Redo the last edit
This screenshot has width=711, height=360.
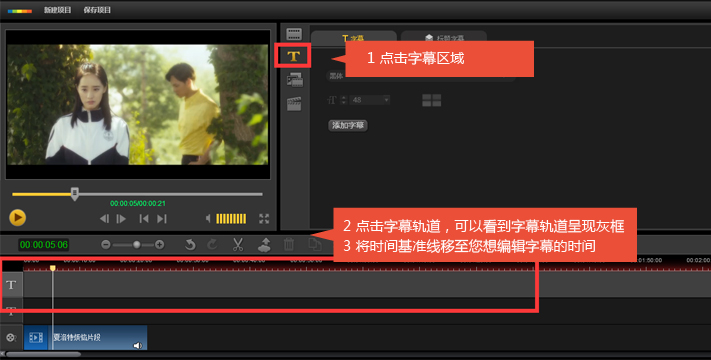pyautogui.click(x=212, y=245)
